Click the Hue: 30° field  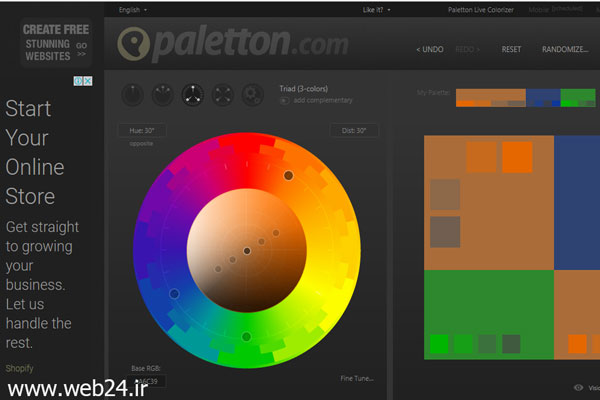pos(142,131)
